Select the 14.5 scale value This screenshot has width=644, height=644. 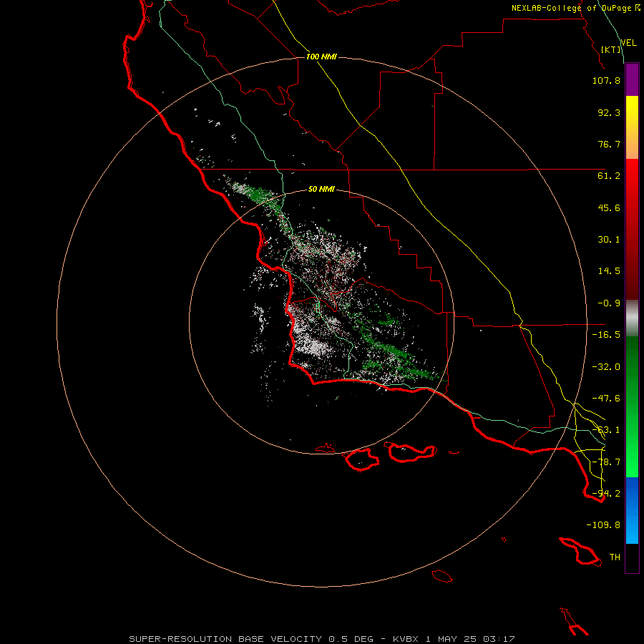609,271
